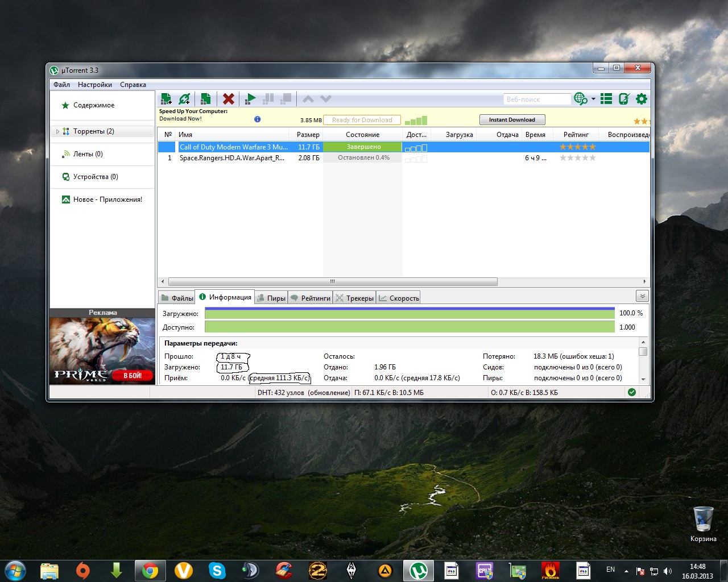The image size is (728, 582).
Task: Click the blue info icon in ad bar
Action: pyautogui.click(x=257, y=119)
